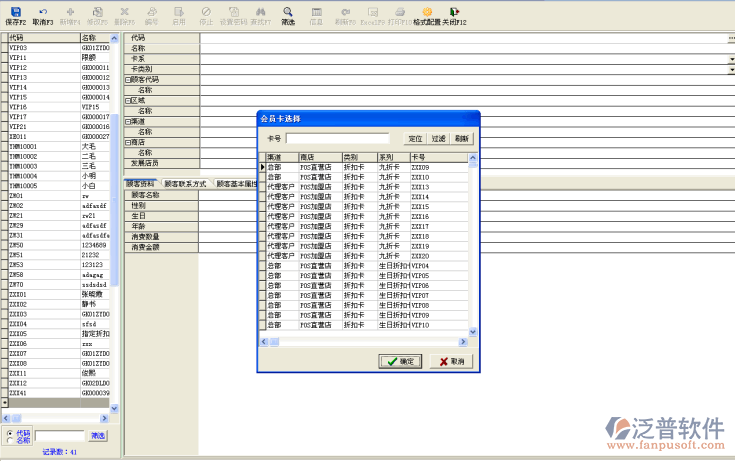Switch to the 顾客联系方式 tab
Viewport: 735px width, 461px height.
pos(185,184)
